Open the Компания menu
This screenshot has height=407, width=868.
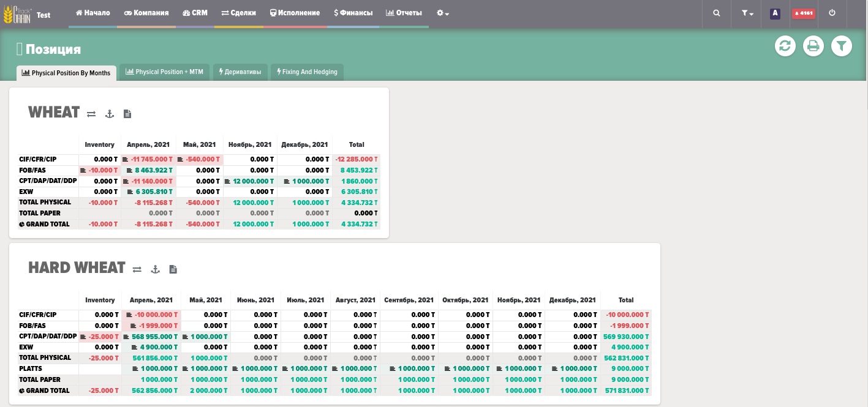coord(146,13)
